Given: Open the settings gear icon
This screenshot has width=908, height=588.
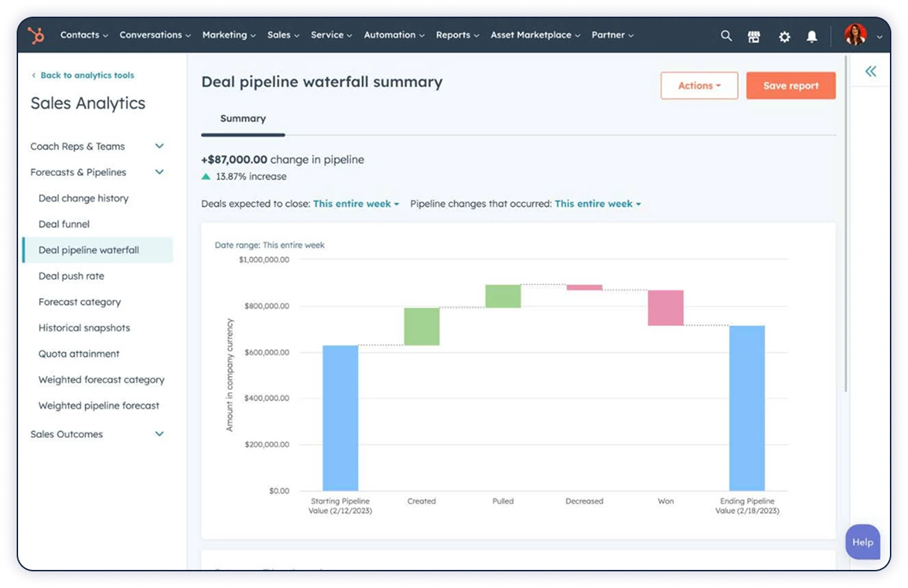Looking at the screenshot, I should pos(784,36).
